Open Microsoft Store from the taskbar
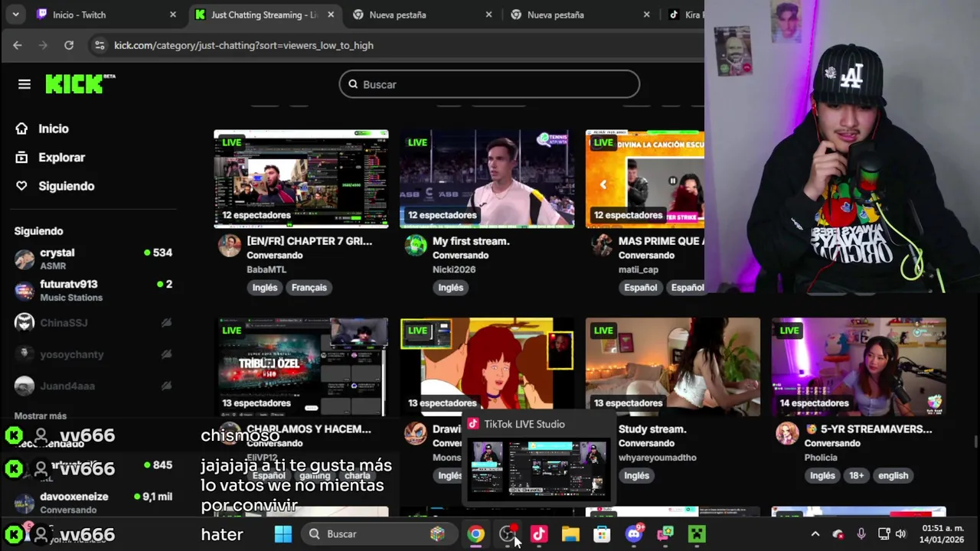This screenshot has height=551, width=980. coord(602,534)
